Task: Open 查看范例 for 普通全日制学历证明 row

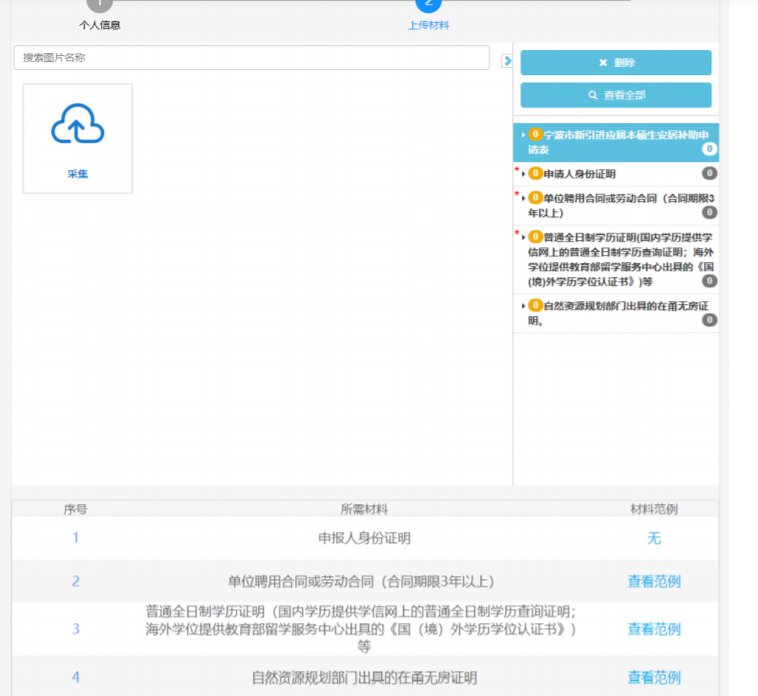Action: pos(654,629)
